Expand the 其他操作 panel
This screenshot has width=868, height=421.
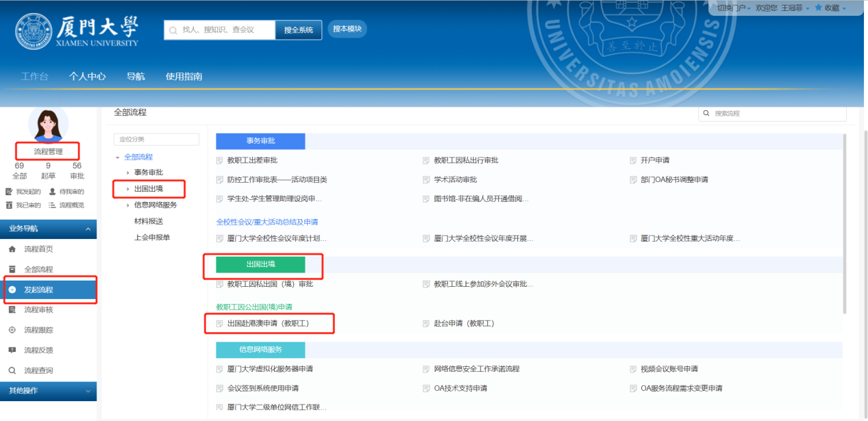click(x=88, y=391)
